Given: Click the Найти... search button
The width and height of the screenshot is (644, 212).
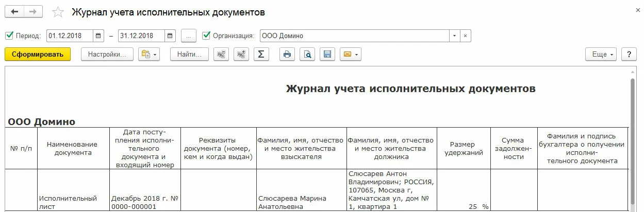Looking at the screenshot, I should (189, 54).
